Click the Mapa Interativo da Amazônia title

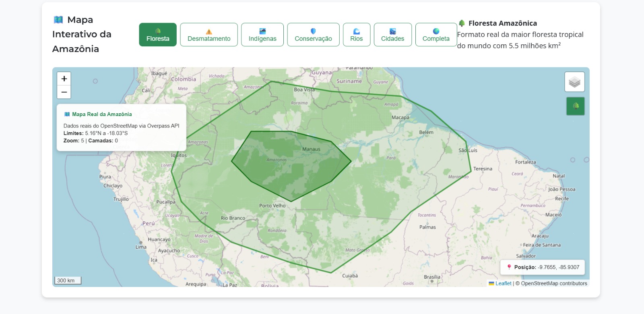(82, 34)
